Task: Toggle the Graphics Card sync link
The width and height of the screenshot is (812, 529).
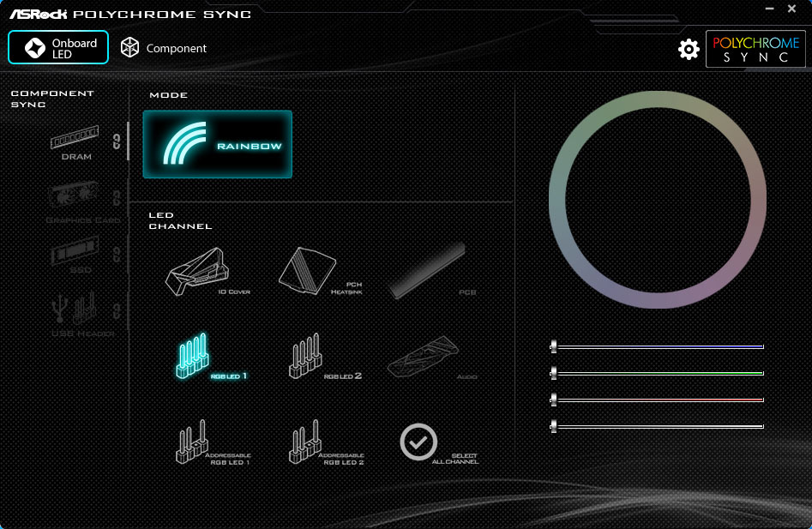Action: [117, 198]
